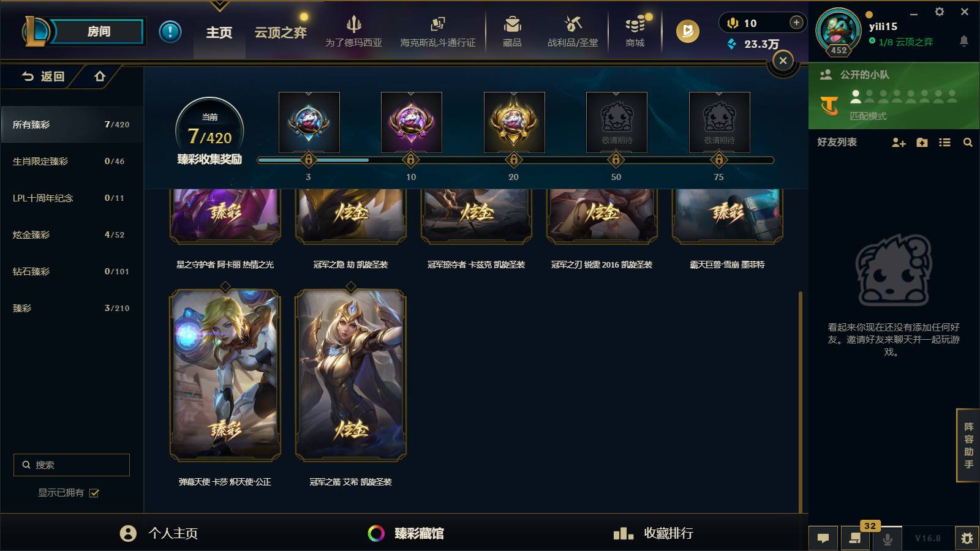Click the plus button to add currency
Viewport: 980px width, 551px height.
tap(796, 23)
